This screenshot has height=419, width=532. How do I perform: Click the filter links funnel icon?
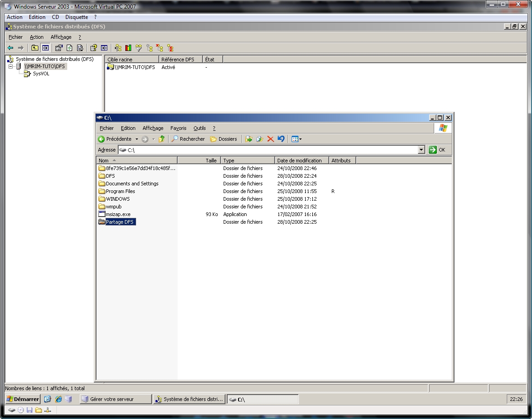138,48
